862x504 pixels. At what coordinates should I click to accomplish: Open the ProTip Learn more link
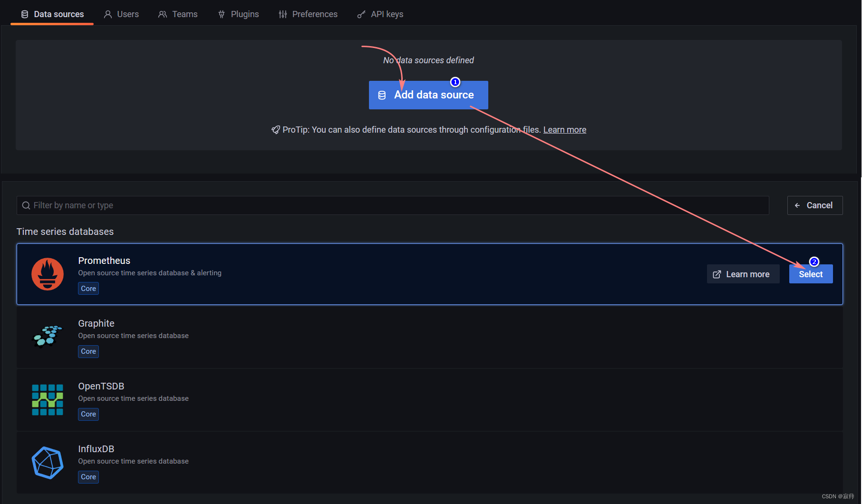(565, 130)
